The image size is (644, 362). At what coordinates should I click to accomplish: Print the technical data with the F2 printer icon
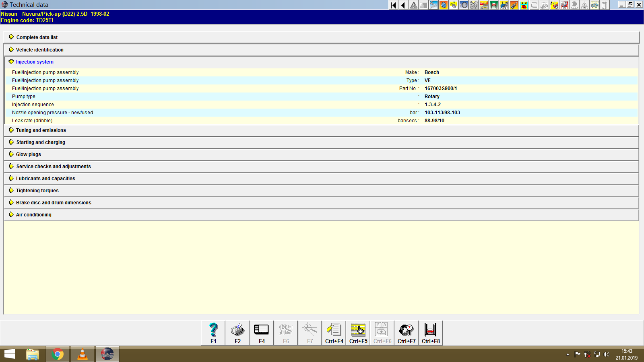(237, 332)
